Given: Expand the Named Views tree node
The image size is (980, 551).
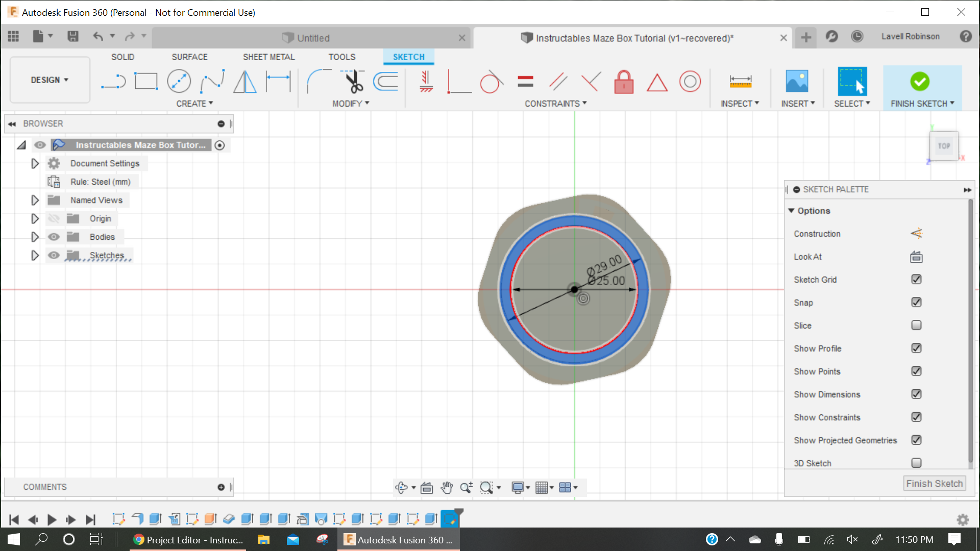Looking at the screenshot, I should click(x=35, y=200).
